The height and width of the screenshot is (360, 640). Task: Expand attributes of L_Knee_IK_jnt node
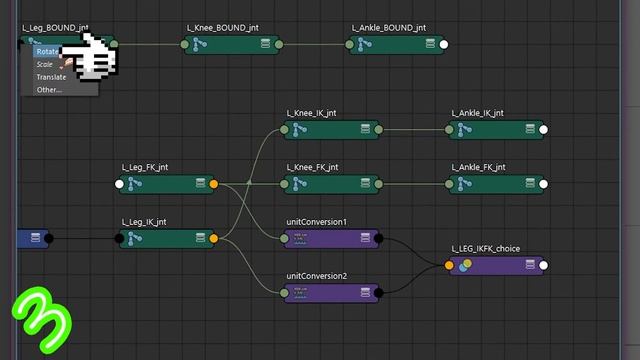[x=365, y=129]
